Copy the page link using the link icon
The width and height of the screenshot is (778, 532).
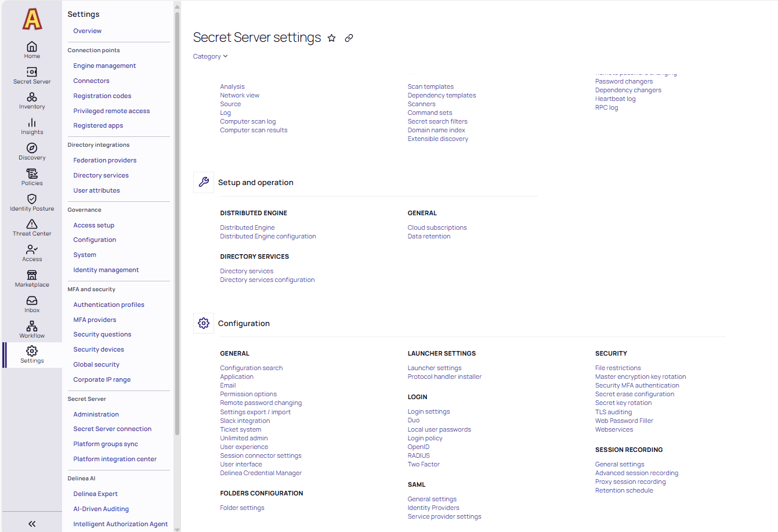(349, 37)
